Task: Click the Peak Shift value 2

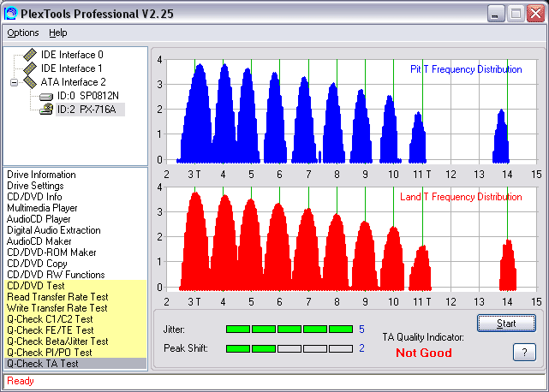Action: 361,348
